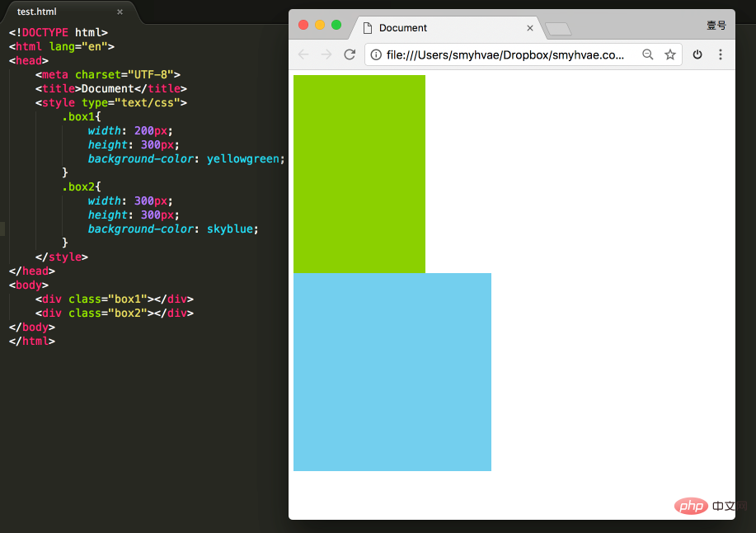Click the closing </html> tag line

click(x=32, y=341)
